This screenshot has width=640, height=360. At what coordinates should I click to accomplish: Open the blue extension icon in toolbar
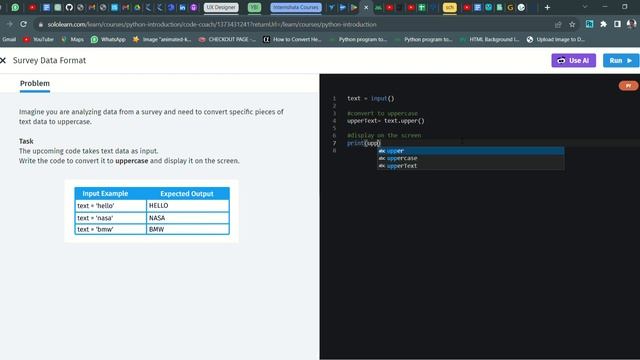[589, 24]
